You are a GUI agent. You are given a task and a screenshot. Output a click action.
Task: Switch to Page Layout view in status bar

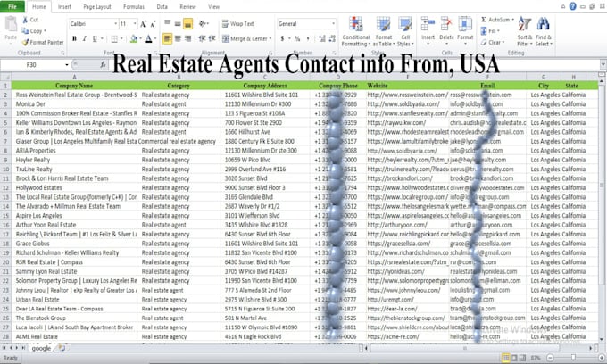coord(514,358)
